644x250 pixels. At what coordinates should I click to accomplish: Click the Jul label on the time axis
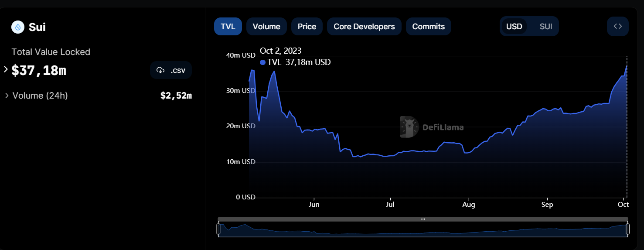click(x=390, y=205)
